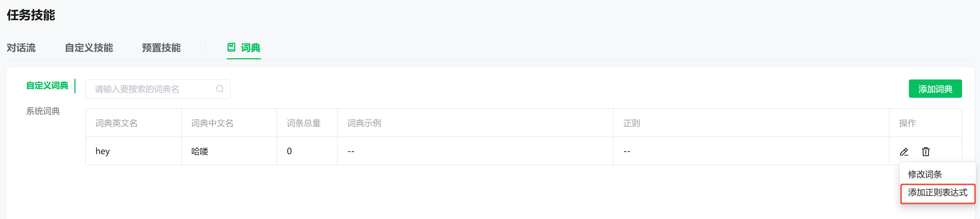
Task: Click the 词典中文名 column header
Action: (x=212, y=123)
